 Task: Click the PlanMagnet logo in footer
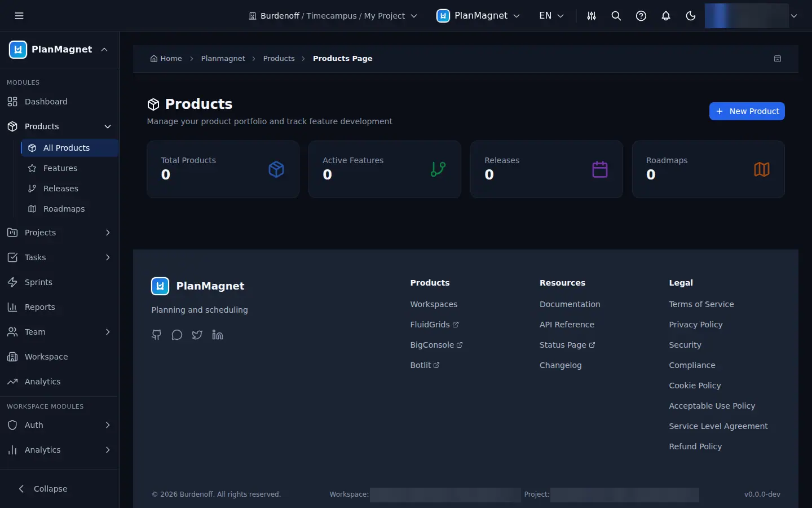point(160,286)
